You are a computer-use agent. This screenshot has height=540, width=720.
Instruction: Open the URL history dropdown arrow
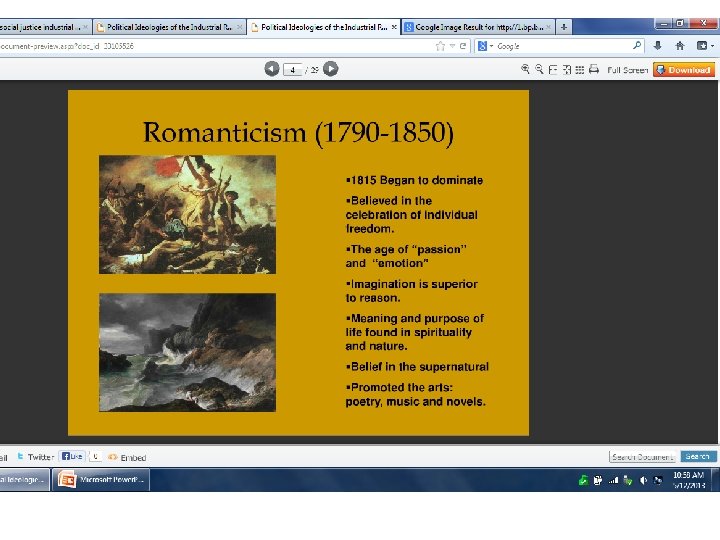453,46
